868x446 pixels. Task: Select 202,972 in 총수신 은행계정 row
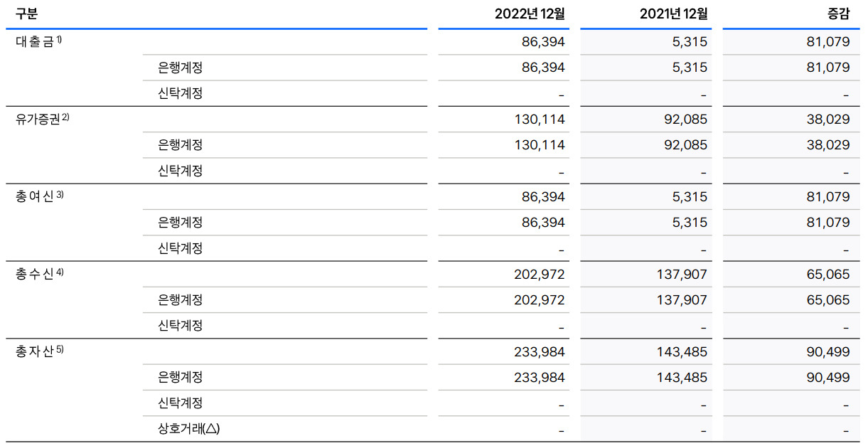[540, 300]
